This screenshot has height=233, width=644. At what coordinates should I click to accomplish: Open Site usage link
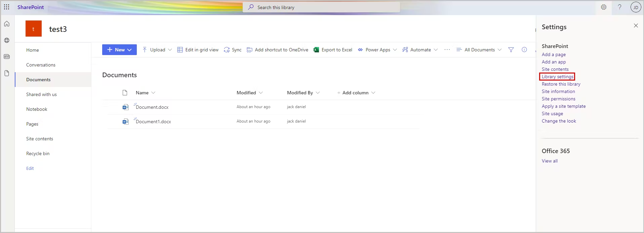(x=552, y=113)
